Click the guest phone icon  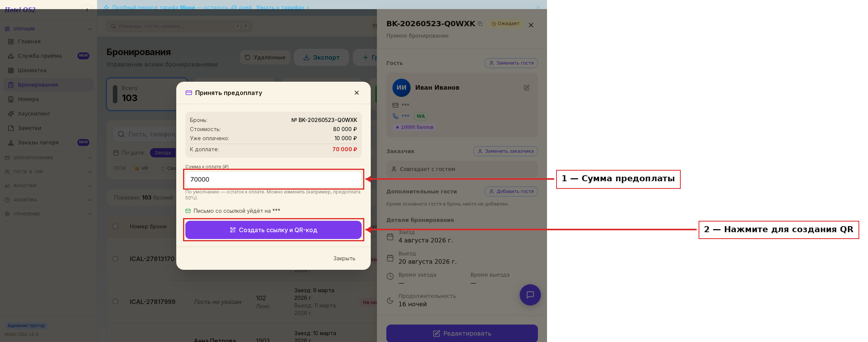coord(395,116)
